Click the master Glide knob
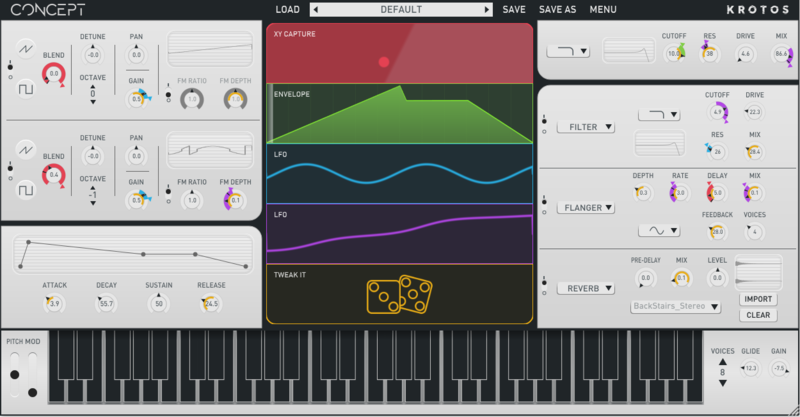Image resolution: width=800 pixels, height=417 pixels. click(x=751, y=367)
